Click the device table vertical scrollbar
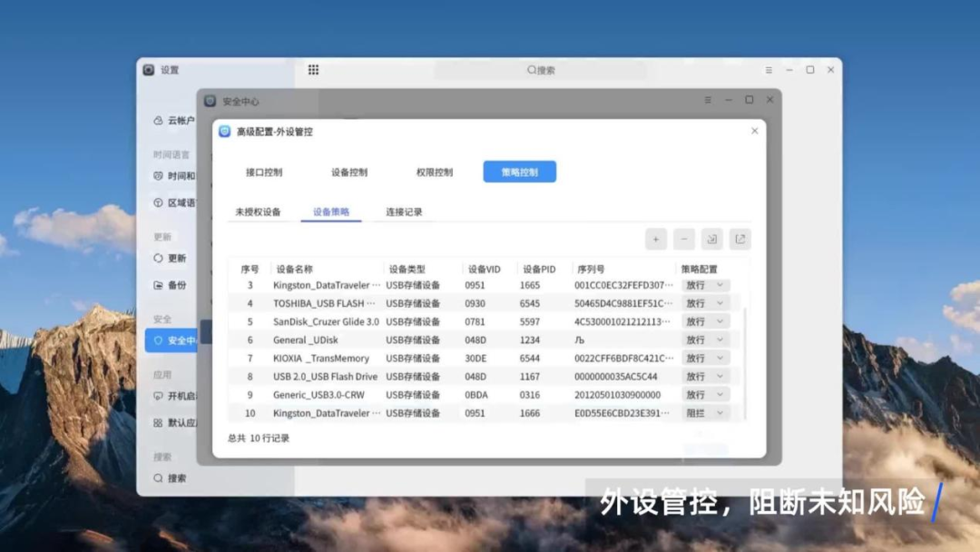 744,362
